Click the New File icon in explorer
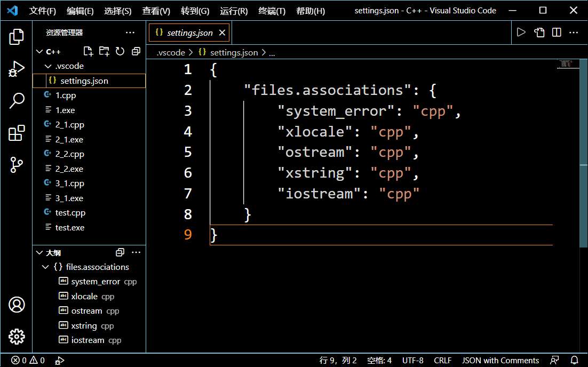The width and height of the screenshot is (588, 367). point(89,51)
